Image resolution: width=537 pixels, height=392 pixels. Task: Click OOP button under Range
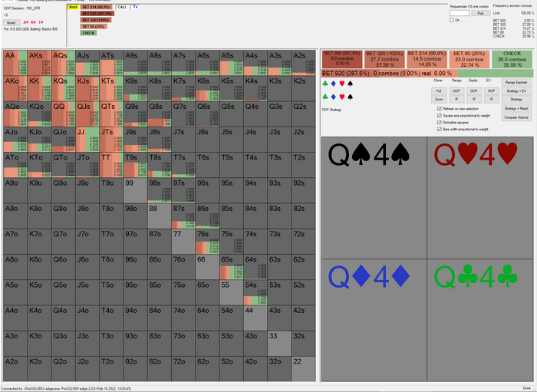point(456,91)
